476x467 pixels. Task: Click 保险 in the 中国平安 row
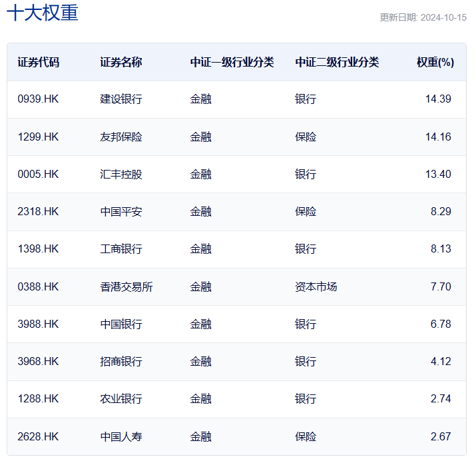pos(306,211)
